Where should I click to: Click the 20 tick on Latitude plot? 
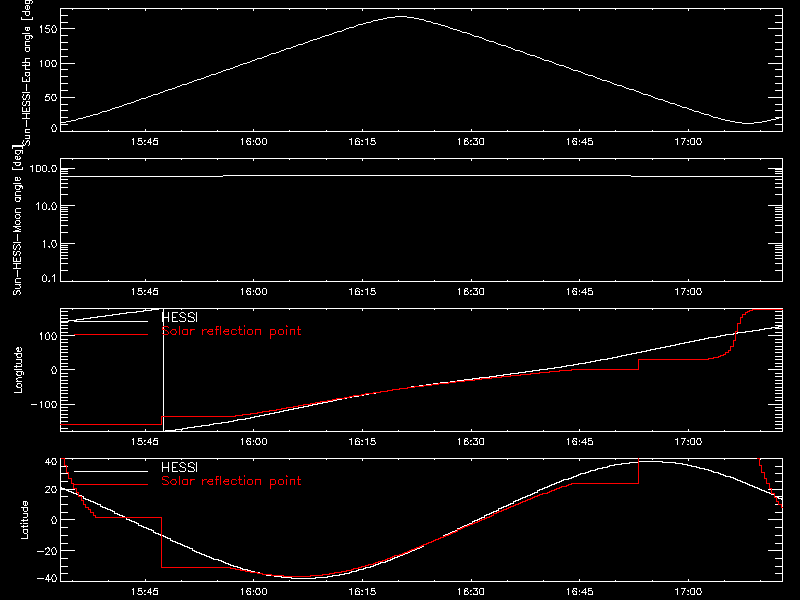[x=51, y=489]
